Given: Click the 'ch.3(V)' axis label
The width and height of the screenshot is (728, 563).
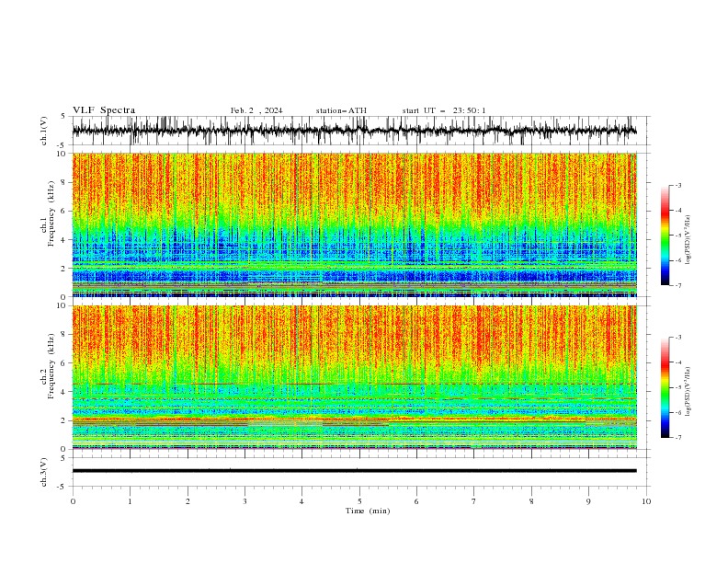Looking at the screenshot, I should click(44, 472).
